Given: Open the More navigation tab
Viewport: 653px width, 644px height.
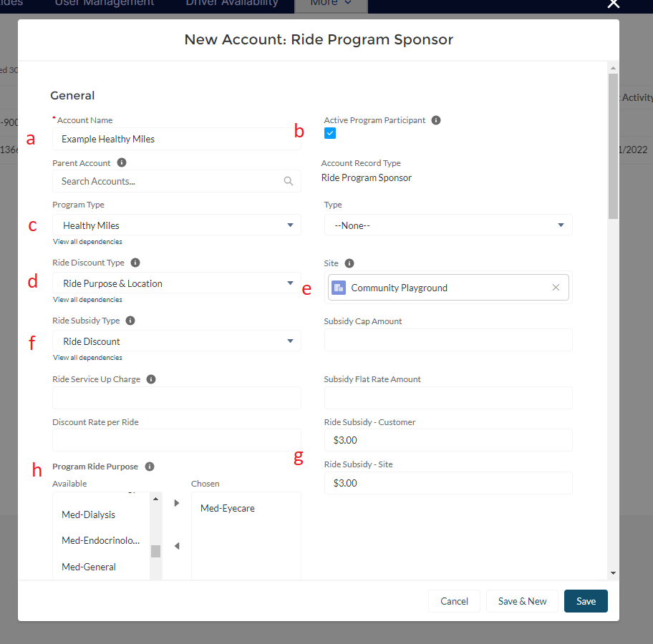Looking at the screenshot, I should 331,4.
